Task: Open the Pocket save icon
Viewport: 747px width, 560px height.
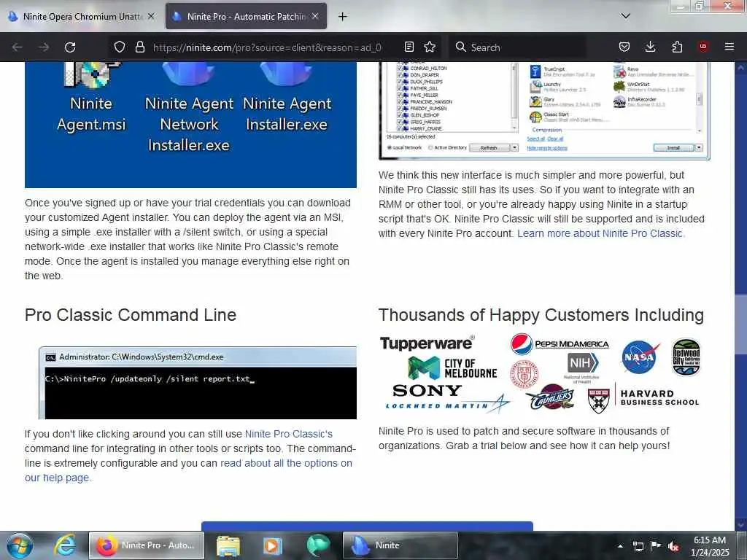Action: tap(624, 47)
